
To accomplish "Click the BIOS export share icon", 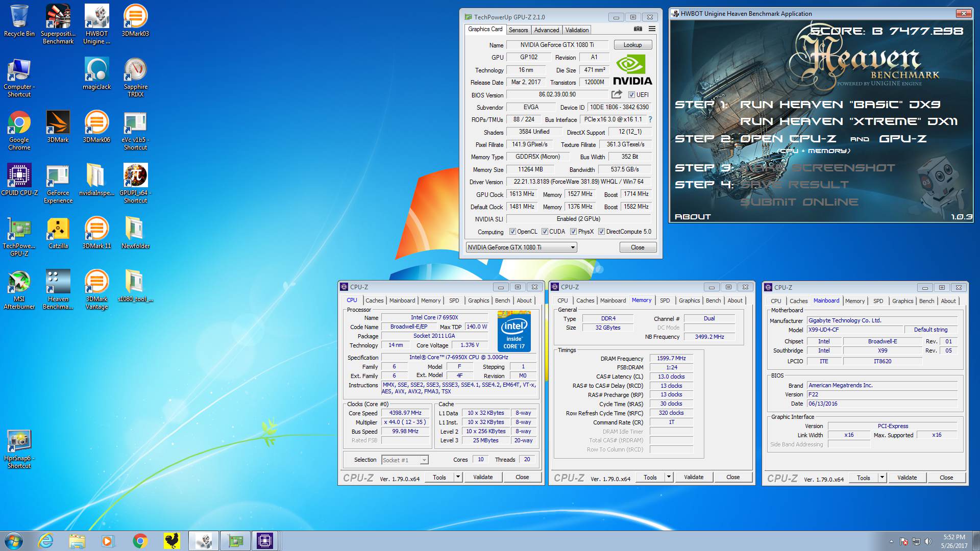I will point(617,94).
